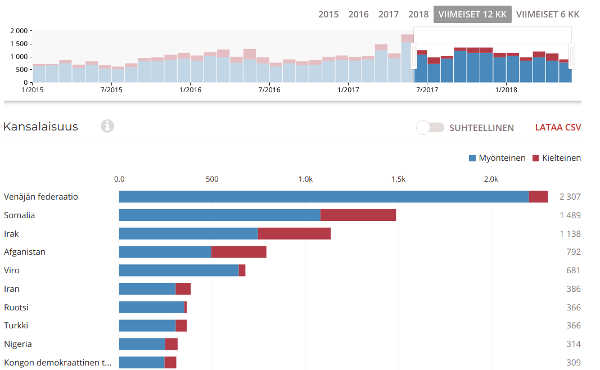Click Afganistan blue bar segment
The height and width of the screenshot is (370, 600).
[165, 252]
